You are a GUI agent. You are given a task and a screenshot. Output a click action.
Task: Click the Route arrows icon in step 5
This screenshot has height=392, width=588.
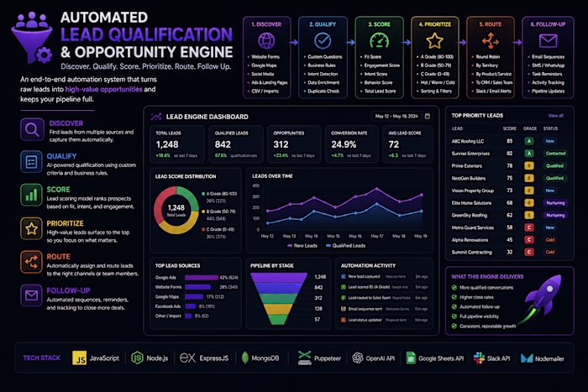(491, 41)
